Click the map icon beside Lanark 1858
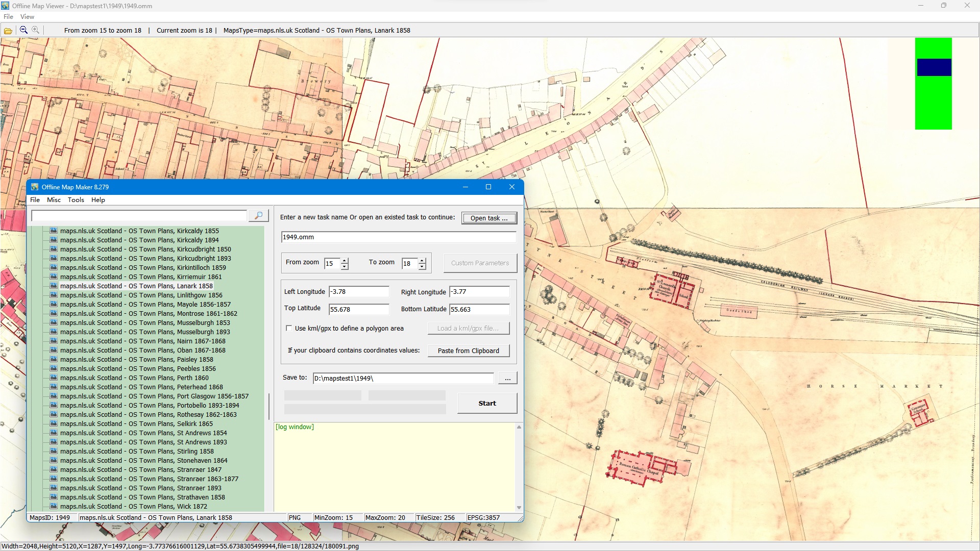The image size is (980, 551). pyautogui.click(x=54, y=286)
